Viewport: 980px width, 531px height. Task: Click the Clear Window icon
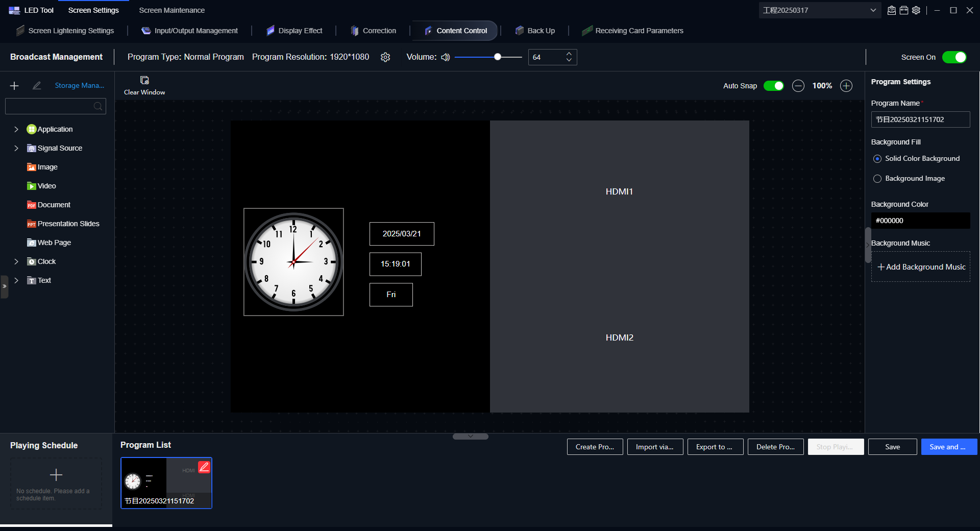pyautogui.click(x=144, y=81)
